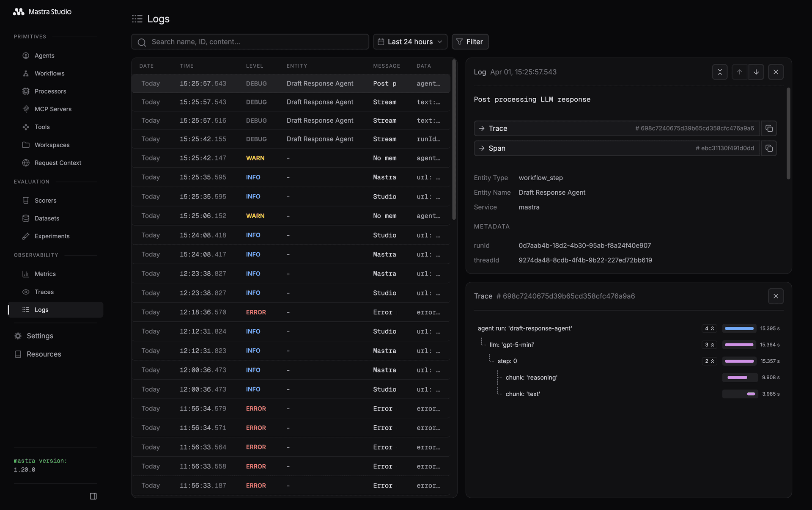Image resolution: width=812 pixels, height=510 pixels.
Task: Open the Traces page in sidebar
Action: (x=44, y=292)
